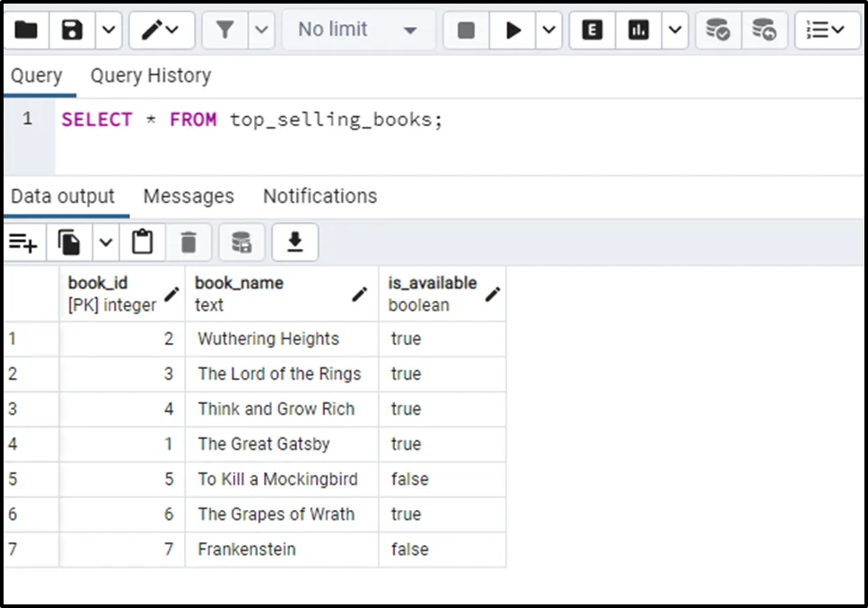Open the Messages tab
This screenshot has width=868, height=608.
(x=189, y=196)
